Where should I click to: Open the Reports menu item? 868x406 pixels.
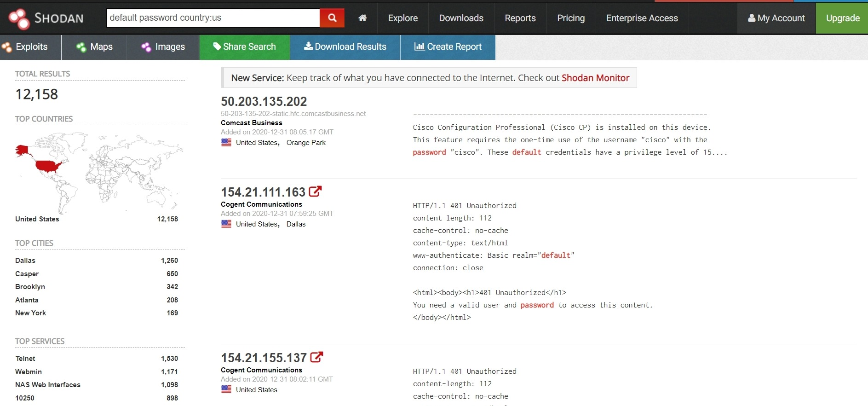pos(520,18)
